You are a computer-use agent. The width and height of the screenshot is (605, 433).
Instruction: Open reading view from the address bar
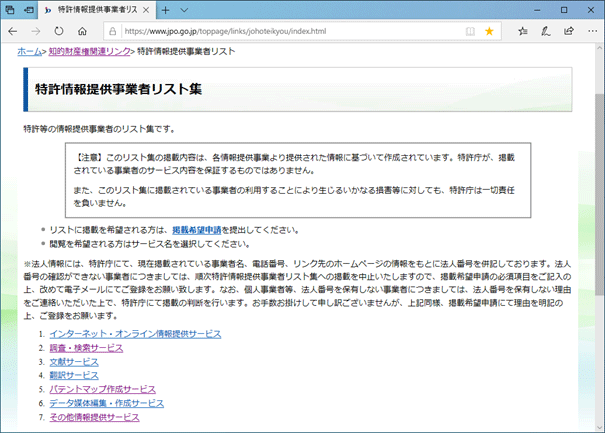coord(470,31)
